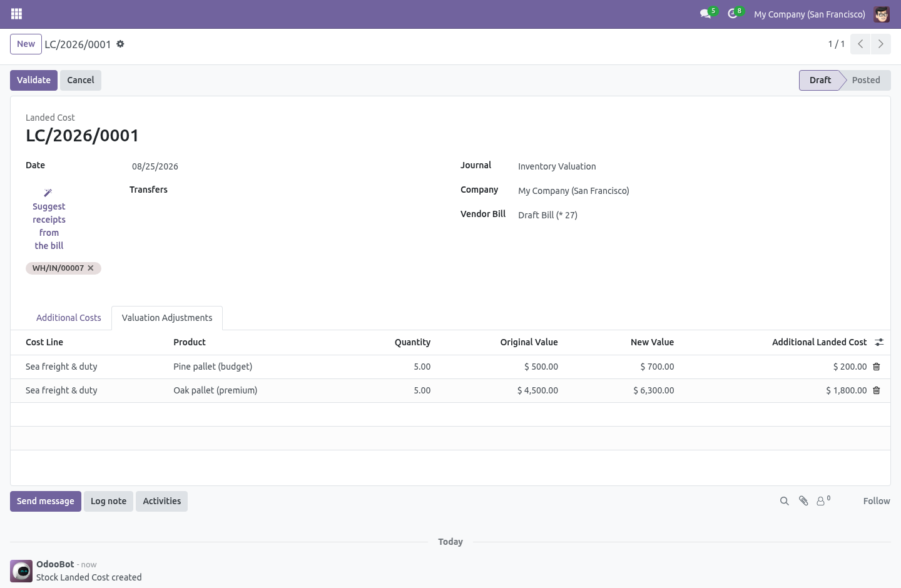Image resolution: width=901 pixels, height=588 pixels.
Task: Validate the landed cost
Action: tap(34, 80)
